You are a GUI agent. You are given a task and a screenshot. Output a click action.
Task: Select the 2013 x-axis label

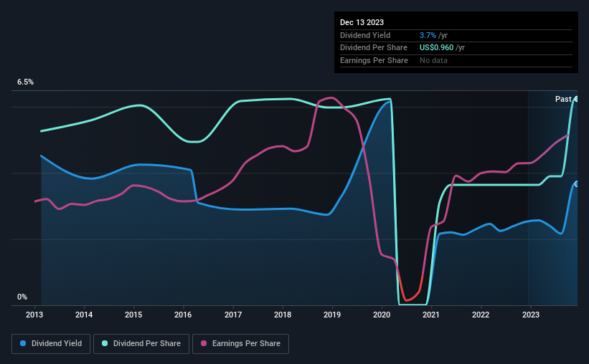(x=34, y=315)
